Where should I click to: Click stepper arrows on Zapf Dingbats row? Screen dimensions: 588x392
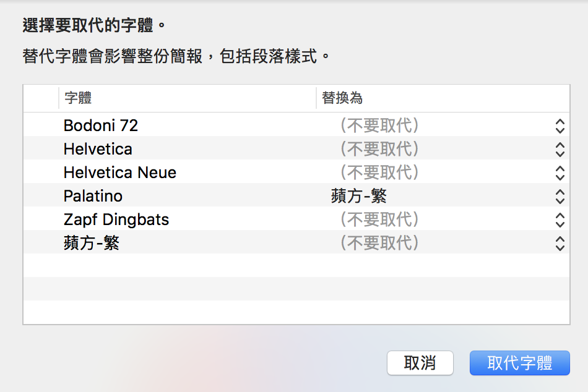pyautogui.click(x=560, y=220)
